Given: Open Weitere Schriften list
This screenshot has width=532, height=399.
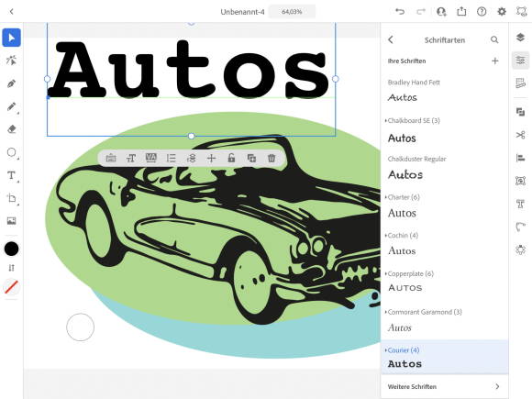Looking at the screenshot, I should [x=445, y=386].
